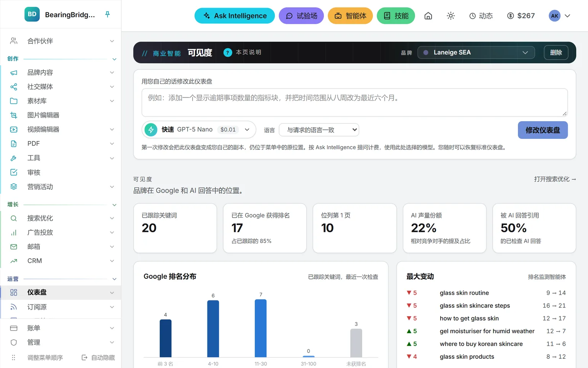Click the 工具 wrench icon
Screen dimensions: 588x368
point(14,158)
